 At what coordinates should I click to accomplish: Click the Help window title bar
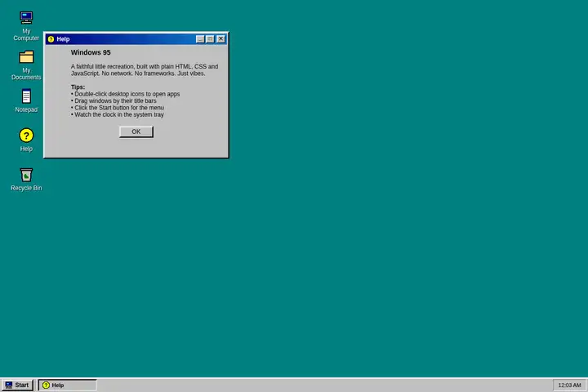136,39
